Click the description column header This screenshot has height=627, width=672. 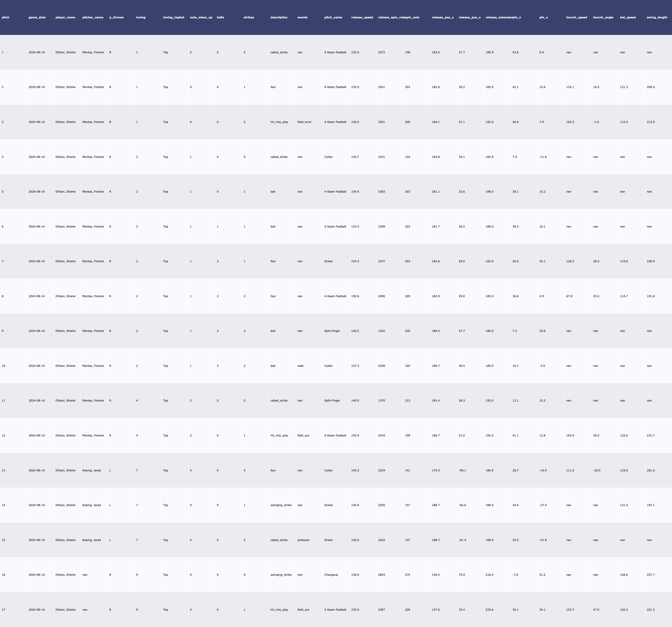279,17
